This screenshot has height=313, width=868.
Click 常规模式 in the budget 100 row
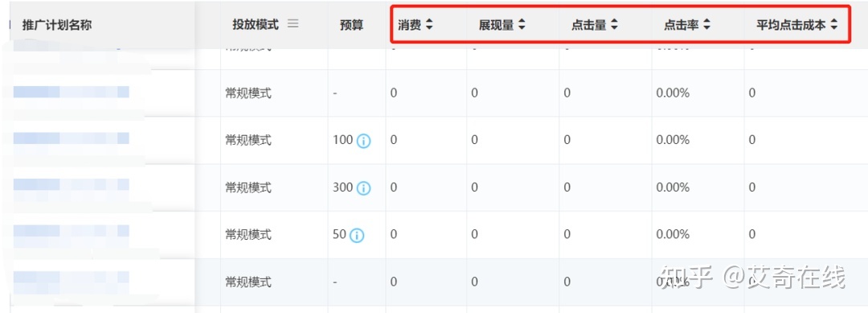coord(248,141)
